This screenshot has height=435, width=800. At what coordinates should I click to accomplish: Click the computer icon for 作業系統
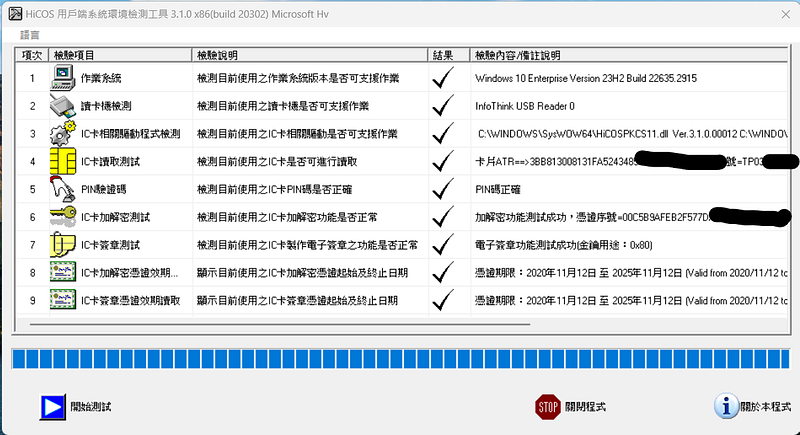[x=63, y=78]
